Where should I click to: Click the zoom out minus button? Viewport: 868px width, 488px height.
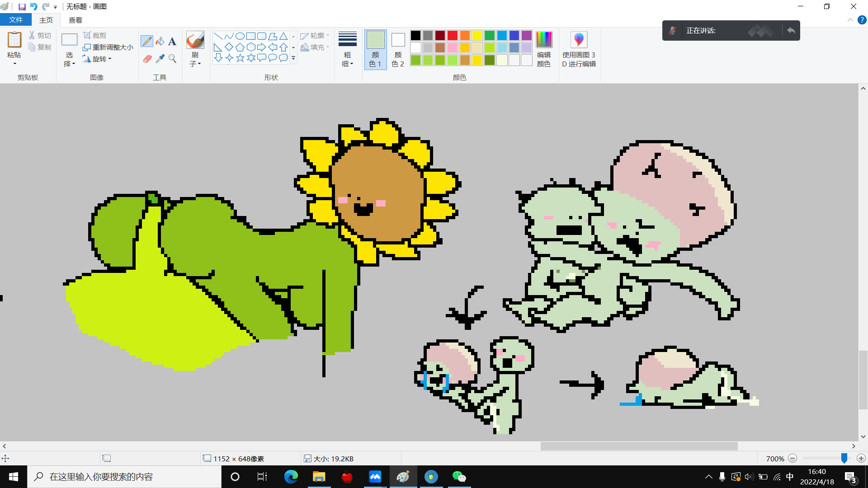pyautogui.click(x=793, y=458)
